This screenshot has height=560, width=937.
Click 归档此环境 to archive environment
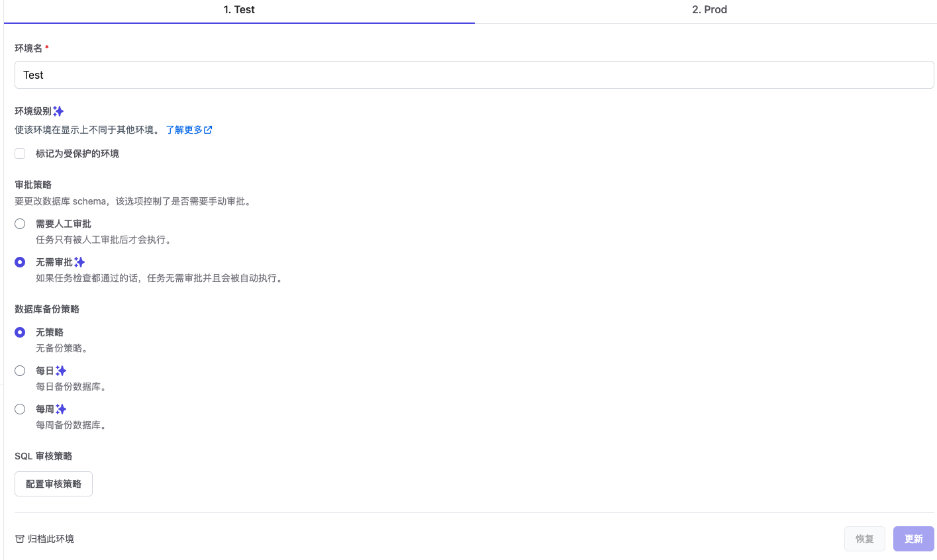pyautogui.click(x=50, y=539)
